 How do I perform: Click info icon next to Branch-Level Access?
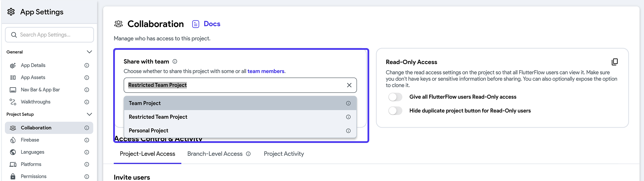(x=248, y=154)
